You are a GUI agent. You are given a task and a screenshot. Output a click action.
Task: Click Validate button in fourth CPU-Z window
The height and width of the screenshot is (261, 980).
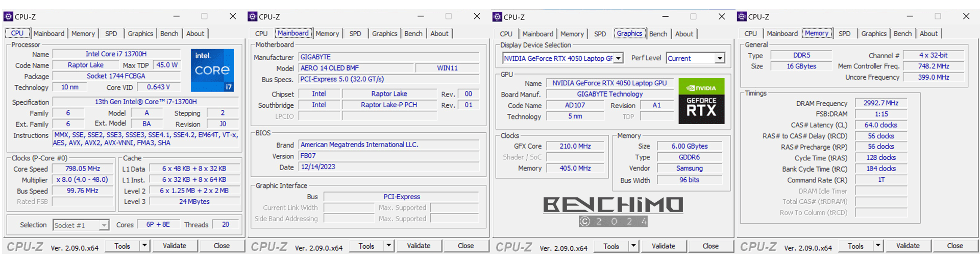coord(908,246)
